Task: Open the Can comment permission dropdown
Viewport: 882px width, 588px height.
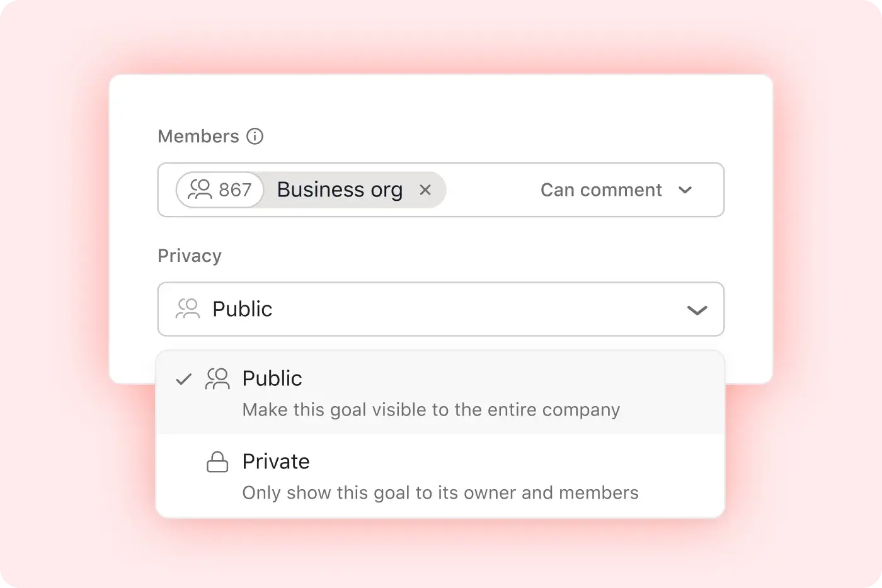Action: coord(616,190)
